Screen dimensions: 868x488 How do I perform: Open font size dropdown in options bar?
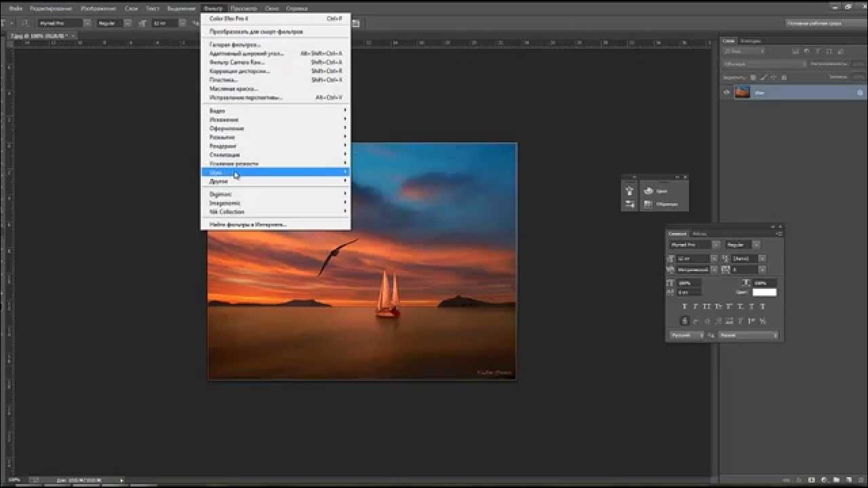pos(182,23)
